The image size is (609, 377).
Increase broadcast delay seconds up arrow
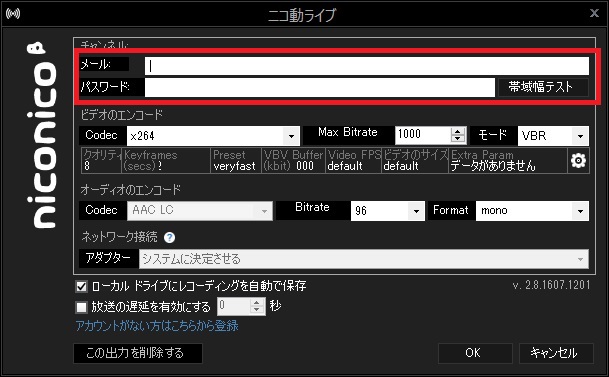point(256,302)
